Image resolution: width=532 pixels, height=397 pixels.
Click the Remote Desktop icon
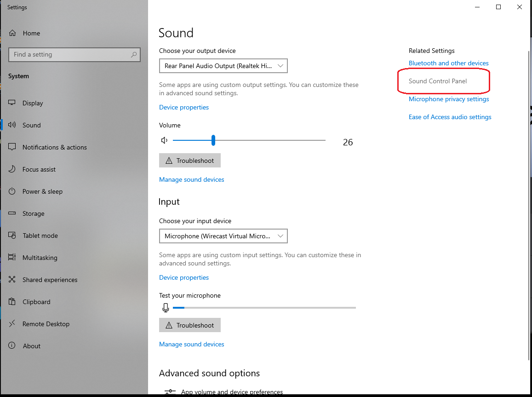pyautogui.click(x=12, y=323)
